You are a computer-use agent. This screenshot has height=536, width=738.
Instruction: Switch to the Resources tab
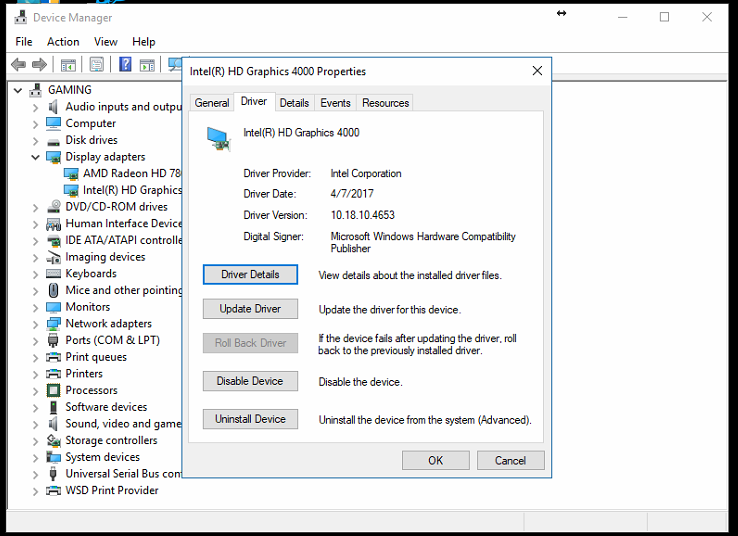click(385, 103)
